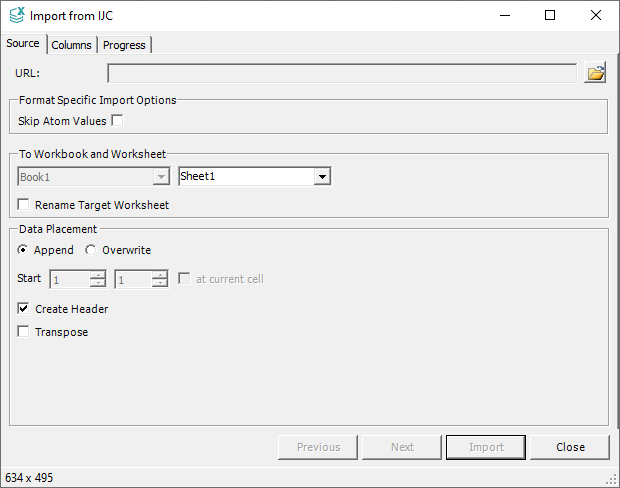Maximize the Import from IJC window
This screenshot has width=620, height=488.
click(x=550, y=16)
